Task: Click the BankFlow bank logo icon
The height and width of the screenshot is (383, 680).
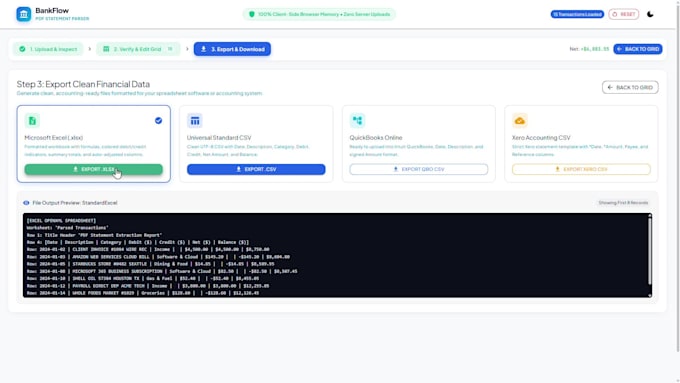Action: [24, 14]
